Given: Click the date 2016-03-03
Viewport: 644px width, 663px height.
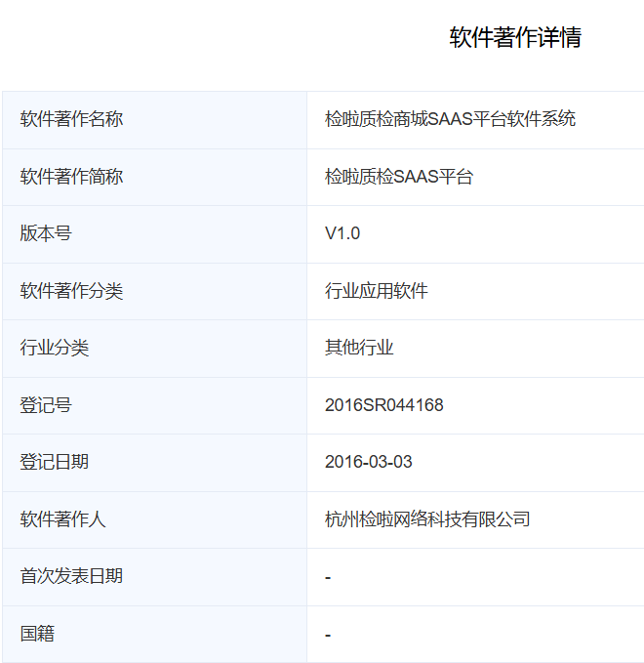Looking at the screenshot, I should [369, 462].
